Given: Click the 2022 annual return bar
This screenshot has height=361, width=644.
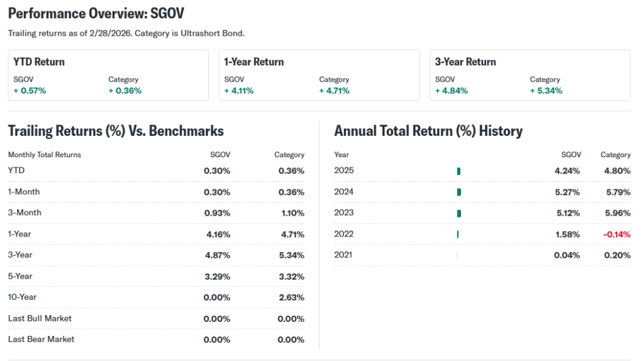Looking at the screenshot, I should coord(458,234).
